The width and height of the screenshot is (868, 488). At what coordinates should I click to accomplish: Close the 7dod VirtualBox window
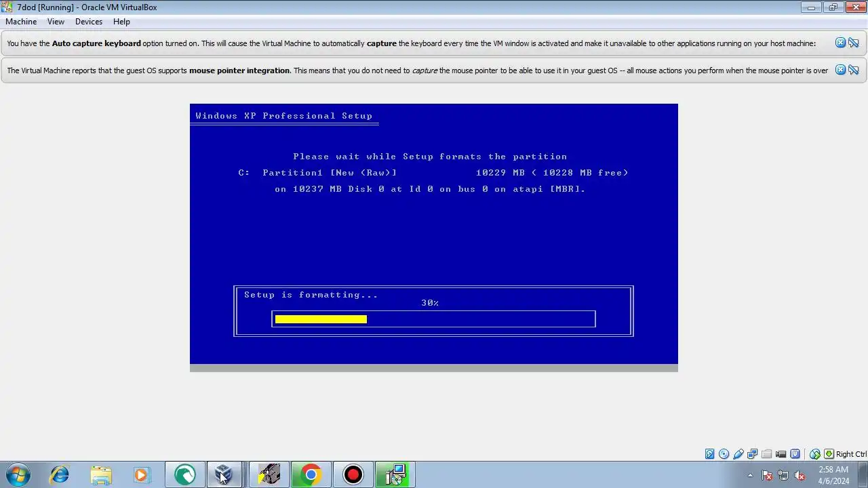(x=854, y=7)
